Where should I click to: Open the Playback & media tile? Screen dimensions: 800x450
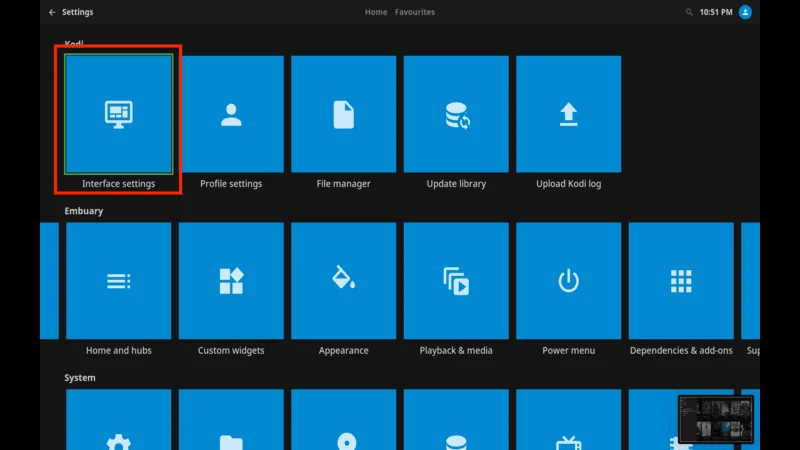[456, 281]
